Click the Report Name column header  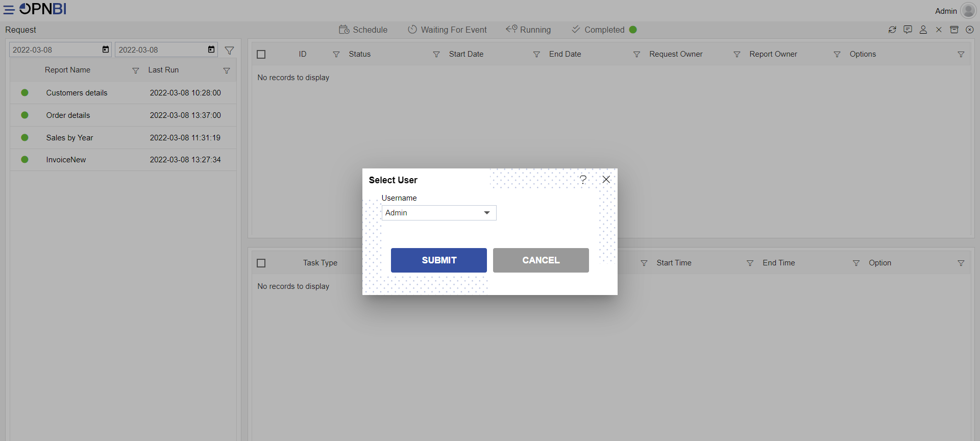tap(67, 70)
